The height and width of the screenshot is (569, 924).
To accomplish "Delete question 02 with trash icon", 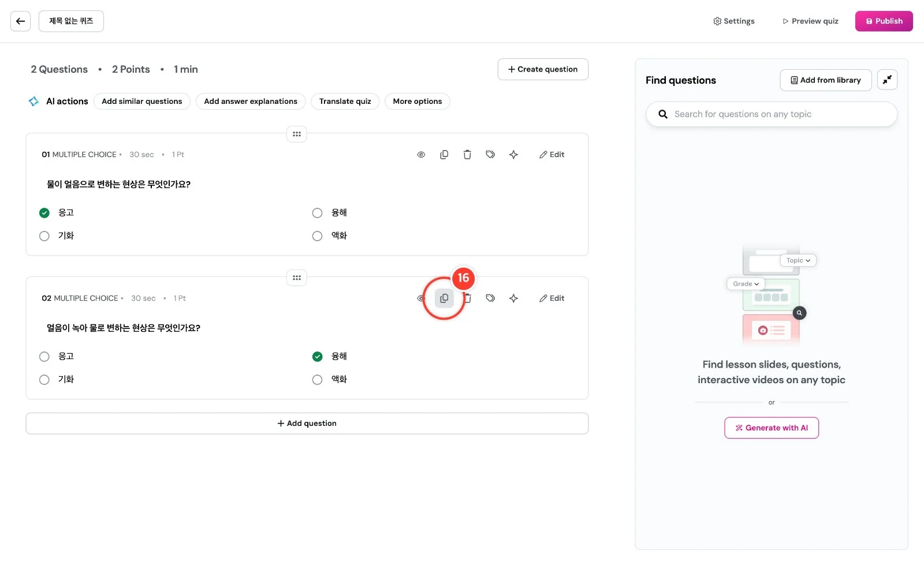I will tap(468, 298).
